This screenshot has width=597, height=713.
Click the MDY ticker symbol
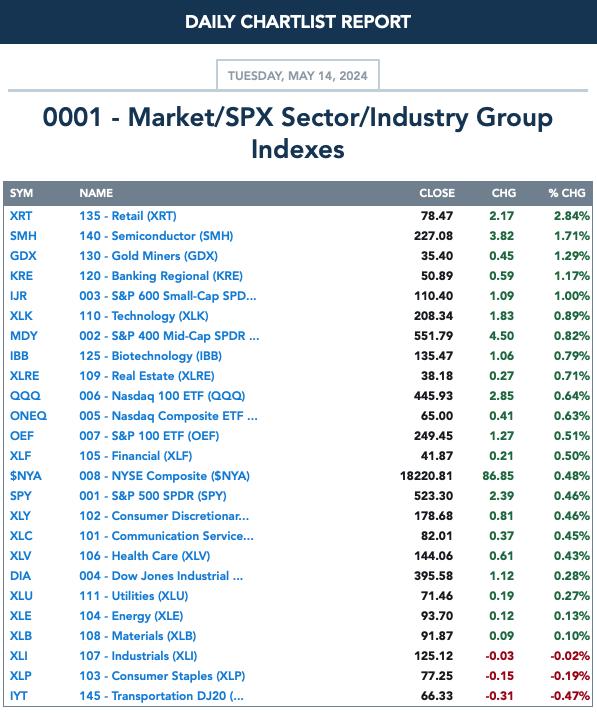click(x=24, y=336)
